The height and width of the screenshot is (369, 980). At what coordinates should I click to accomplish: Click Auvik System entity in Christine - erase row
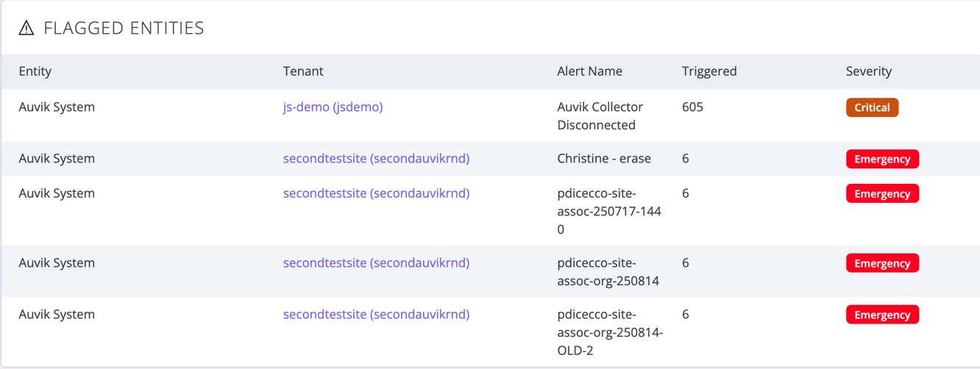57,159
